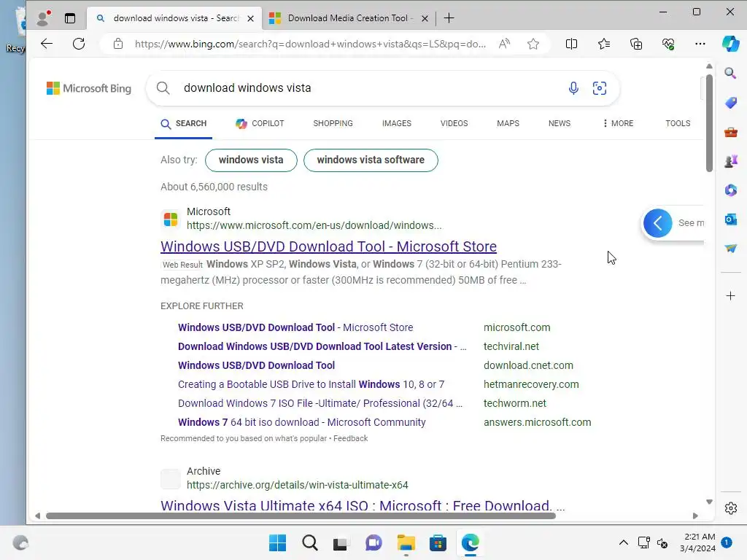Switch to COPILOT tab
This screenshot has height=560, width=747.
260,123
